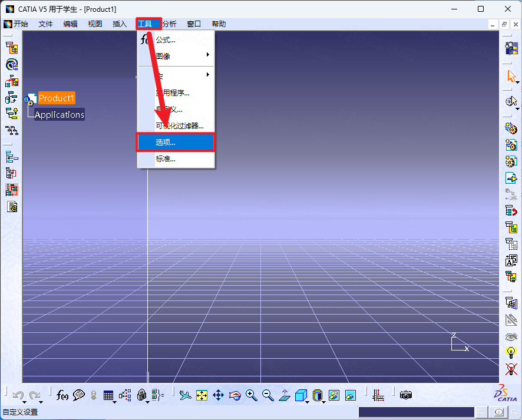The image size is (522, 420).
Task: Activate the Pan tool
Action: [x=218, y=395]
